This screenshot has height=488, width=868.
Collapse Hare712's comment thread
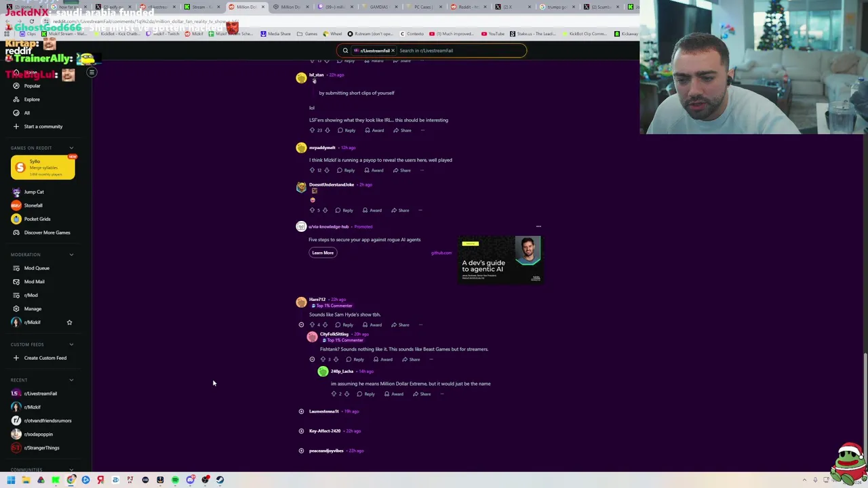[301, 325]
